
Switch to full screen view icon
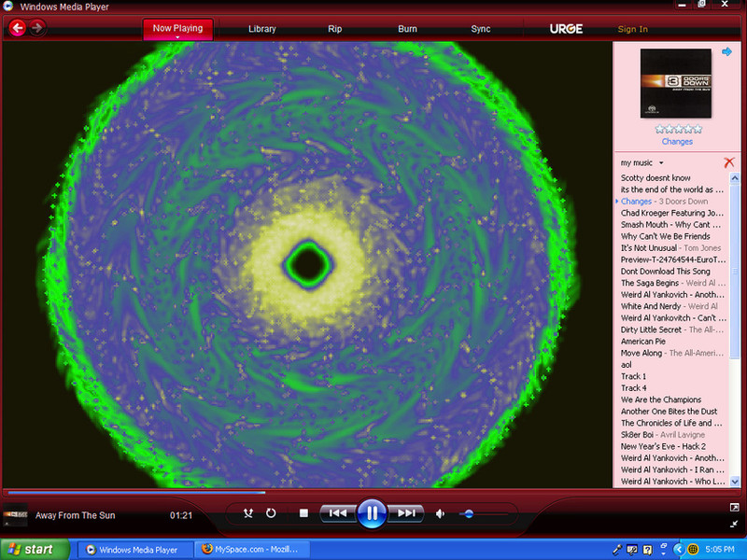[734, 507]
